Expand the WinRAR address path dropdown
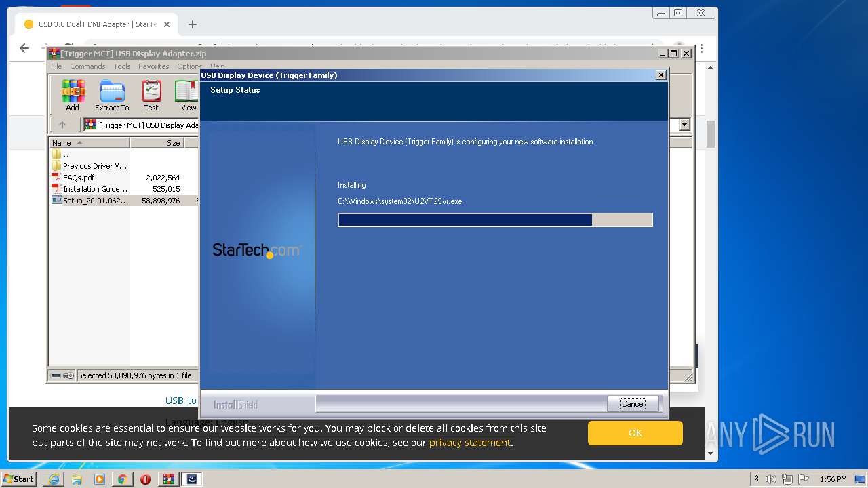Image resolution: width=868 pixels, height=488 pixels. 684,125
